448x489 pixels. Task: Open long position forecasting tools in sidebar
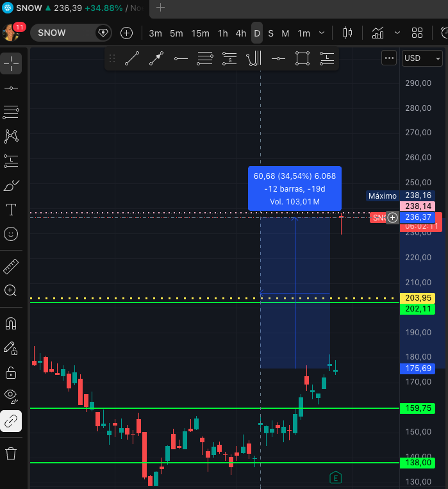coord(11,161)
